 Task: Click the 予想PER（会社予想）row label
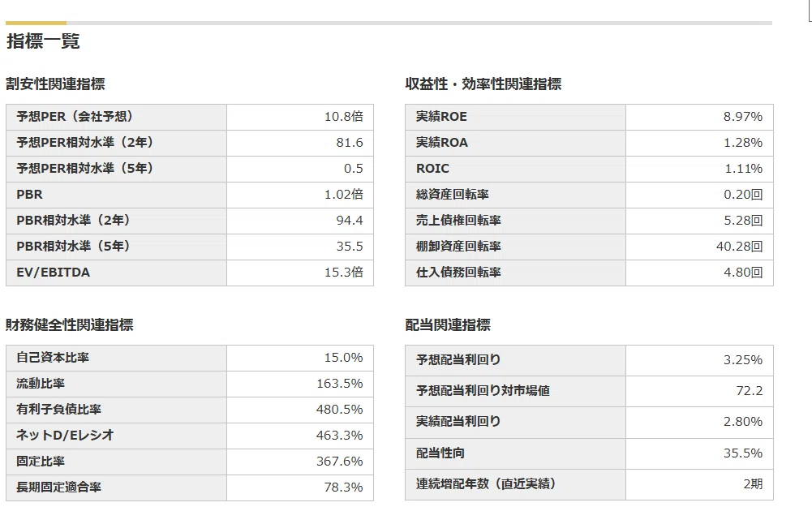click(x=75, y=117)
